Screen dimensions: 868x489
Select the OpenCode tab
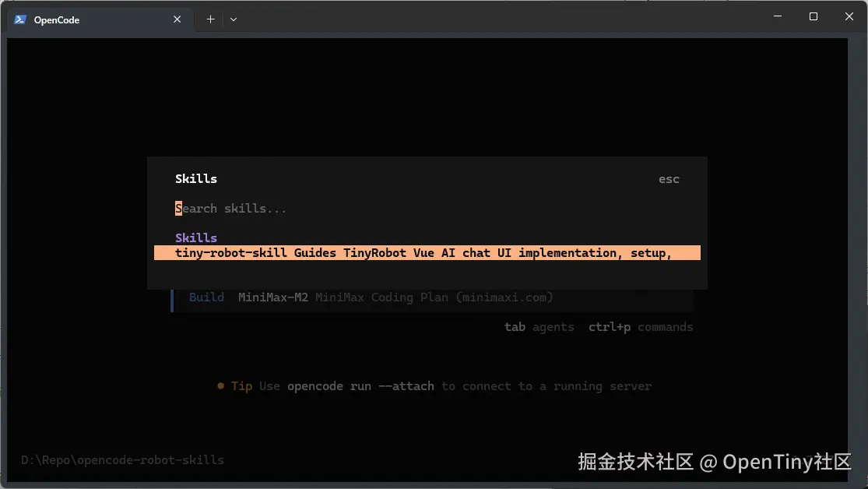pyautogui.click(x=100, y=20)
